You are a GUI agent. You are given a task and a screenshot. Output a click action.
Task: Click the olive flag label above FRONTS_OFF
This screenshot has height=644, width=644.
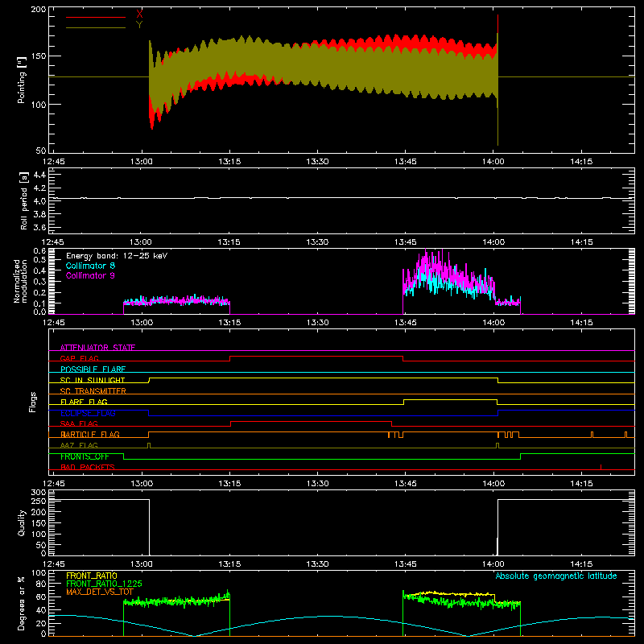click(79, 445)
